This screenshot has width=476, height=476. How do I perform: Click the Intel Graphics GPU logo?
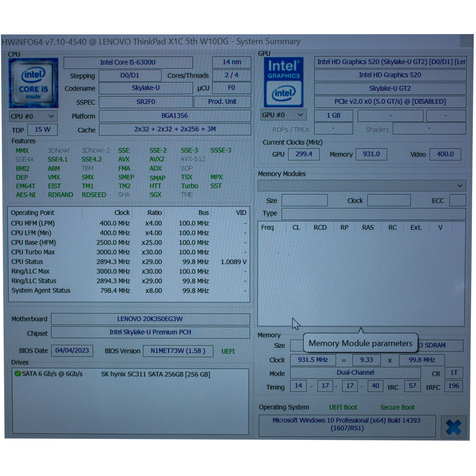pos(284,82)
